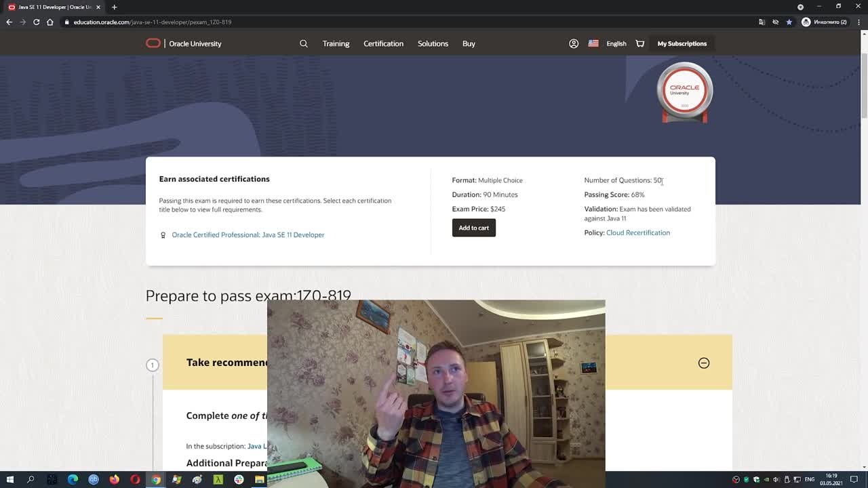Open the Training menu
The height and width of the screenshot is (488, 868).
[336, 43]
